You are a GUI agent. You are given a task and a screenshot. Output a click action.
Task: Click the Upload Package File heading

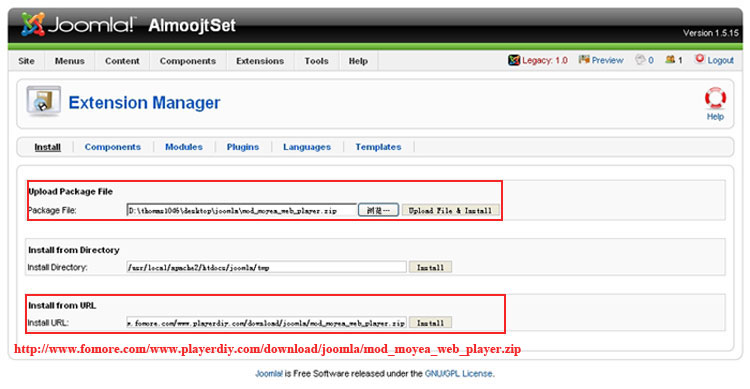point(71,191)
